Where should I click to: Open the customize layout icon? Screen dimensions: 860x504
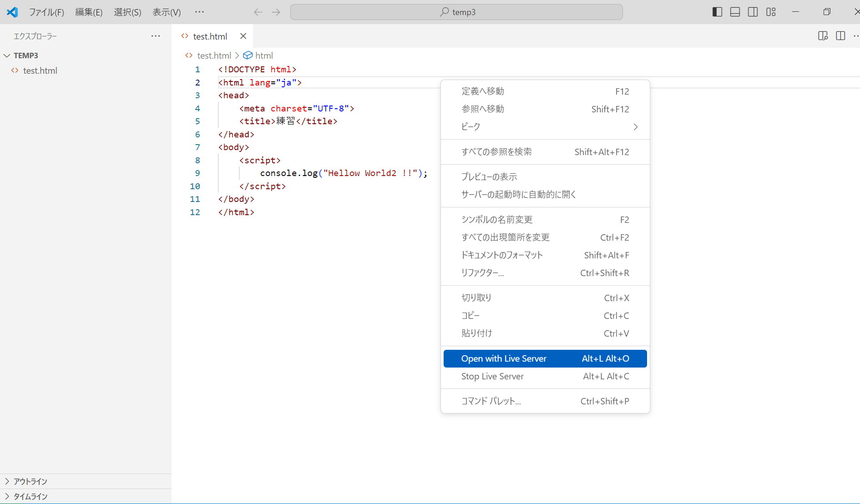(771, 12)
